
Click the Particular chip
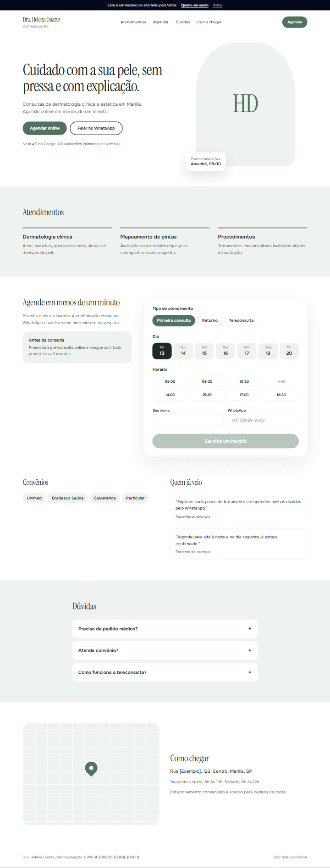tap(135, 498)
